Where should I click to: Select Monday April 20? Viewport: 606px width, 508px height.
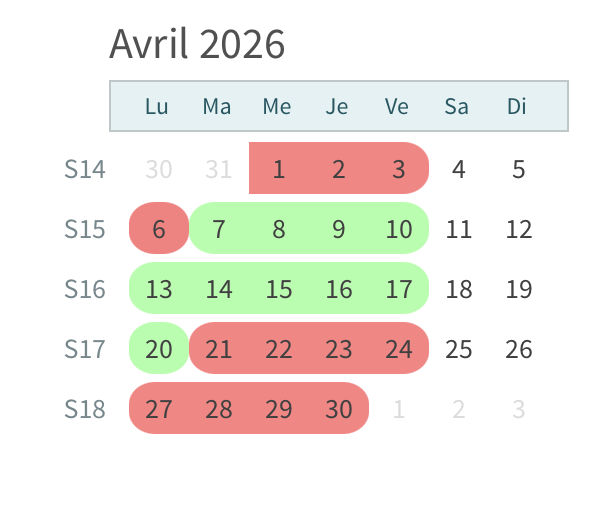[x=159, y=349]
